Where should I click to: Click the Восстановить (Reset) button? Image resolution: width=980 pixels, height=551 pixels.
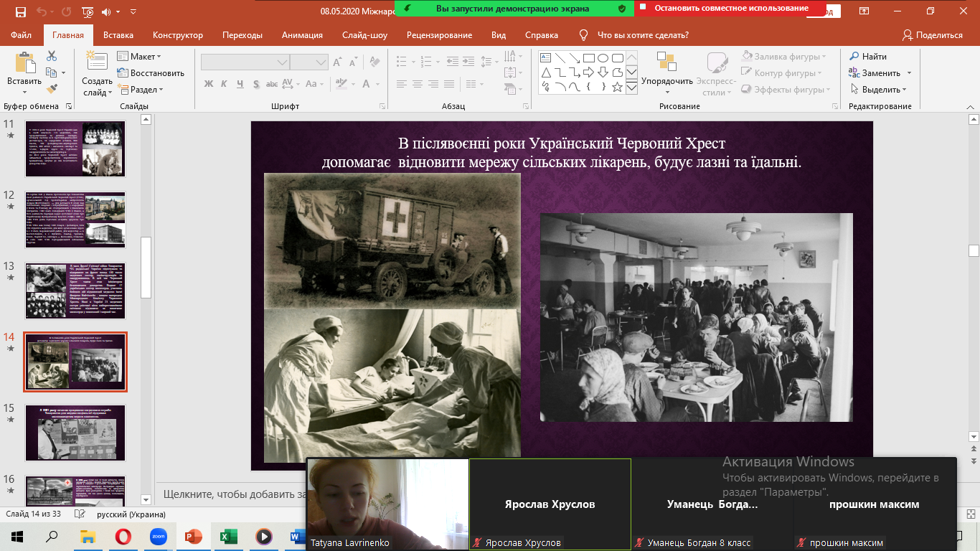[x=151, y=72]
